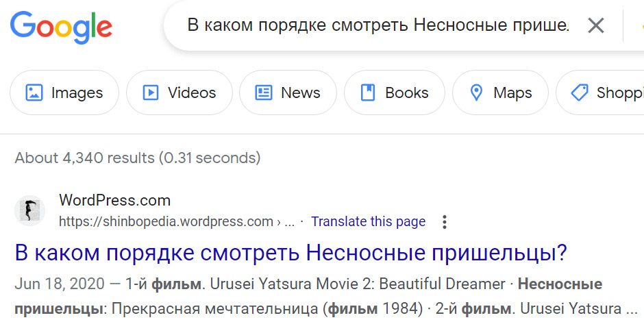Click the Прекрасная мечтательница snippet text
Screen dimensions: 644x333
click(212, 308)
